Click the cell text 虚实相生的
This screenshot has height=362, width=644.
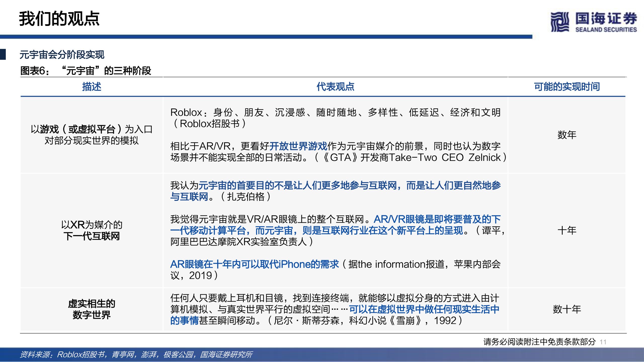click(92, 304)
